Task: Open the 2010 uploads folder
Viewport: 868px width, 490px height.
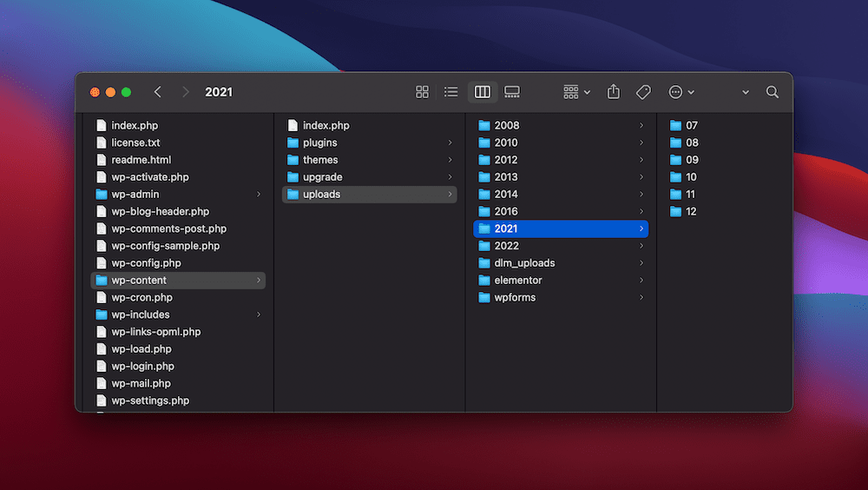Action: point(561,142)
